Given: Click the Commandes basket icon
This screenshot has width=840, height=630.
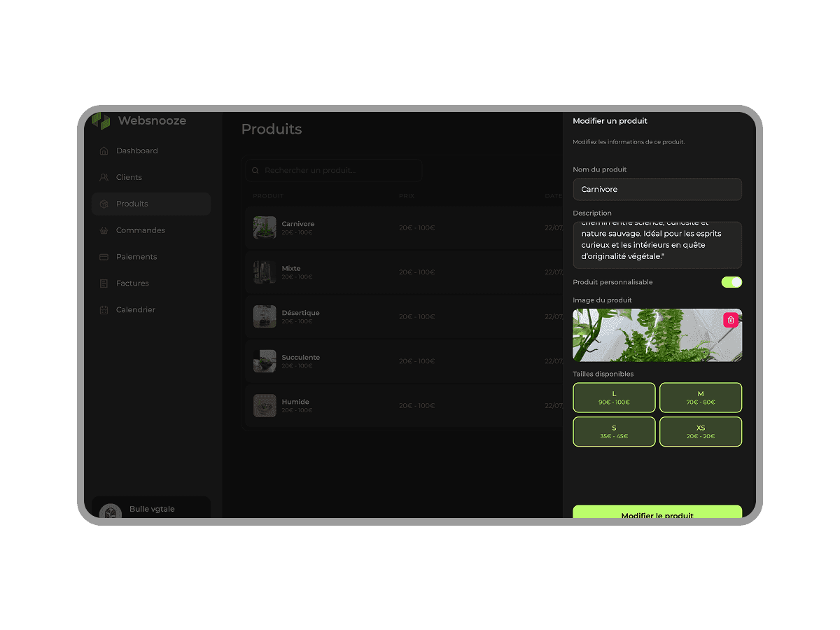Looking at the screenshot, I should click(x=104, y=230).
